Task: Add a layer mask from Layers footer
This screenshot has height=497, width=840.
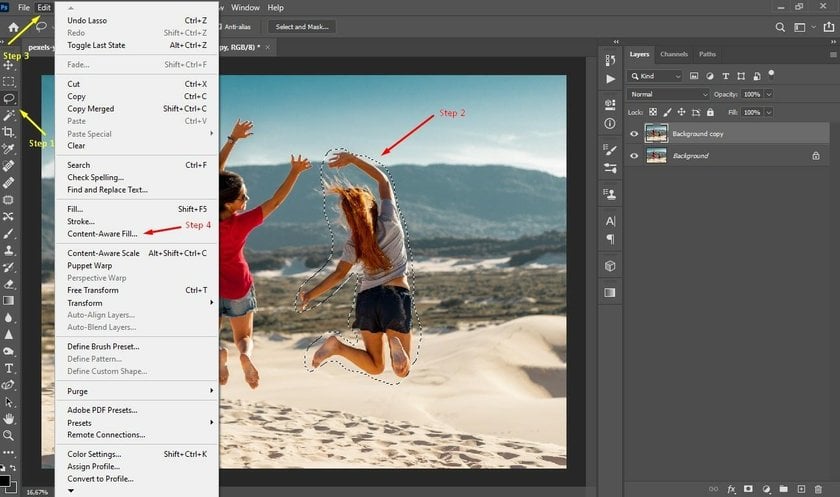Action: pos(748,489)
